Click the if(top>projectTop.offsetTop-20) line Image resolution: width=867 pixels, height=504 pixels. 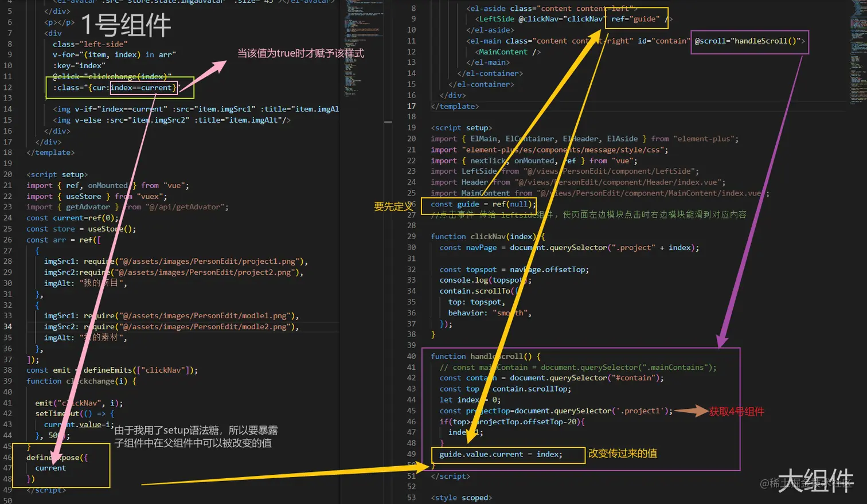(513, 422)
